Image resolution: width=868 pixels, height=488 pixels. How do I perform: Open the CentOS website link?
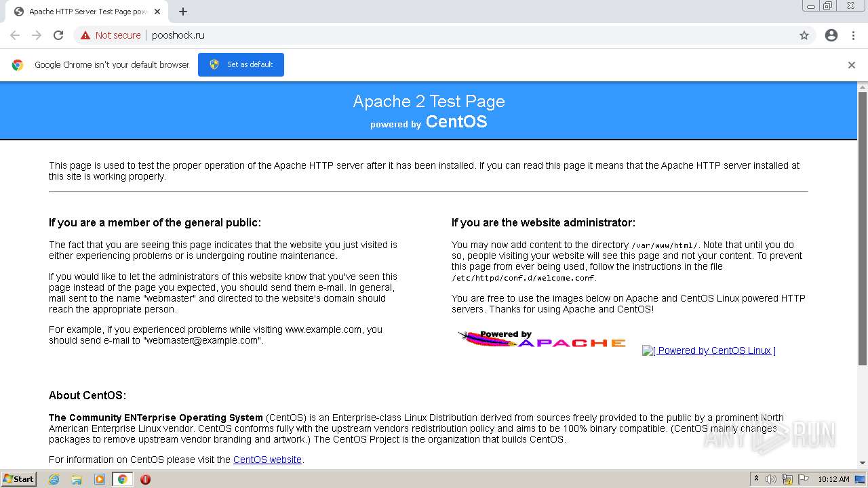click(x=267, y=460)
